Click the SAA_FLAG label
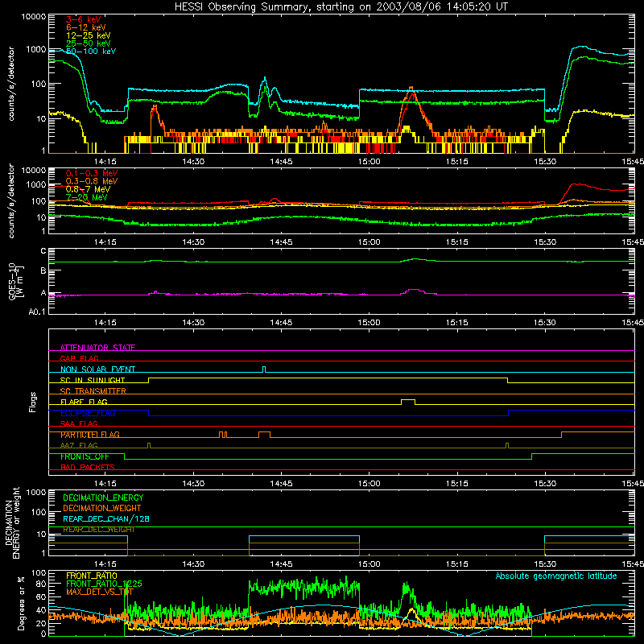The height and width of the screenshot is (644, 644). pos(79,423)
